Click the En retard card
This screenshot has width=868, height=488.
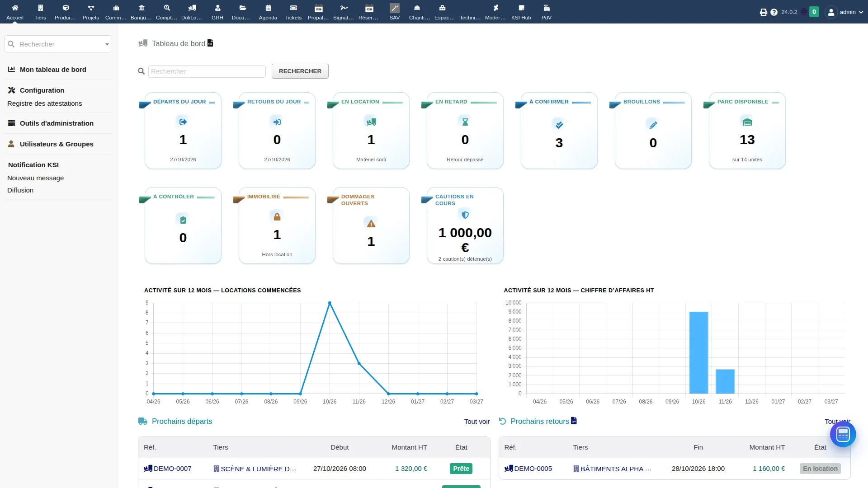click(x=465, y=131)
